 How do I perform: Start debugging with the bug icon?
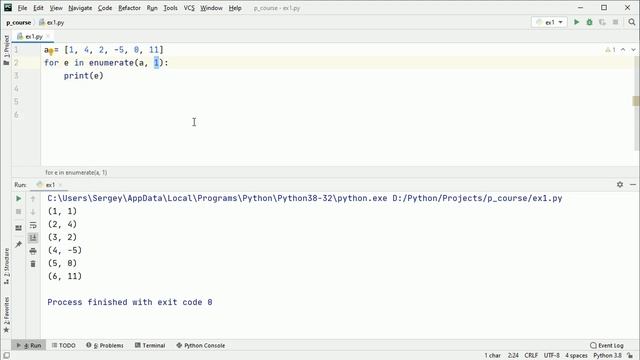[x=589, y=22]
